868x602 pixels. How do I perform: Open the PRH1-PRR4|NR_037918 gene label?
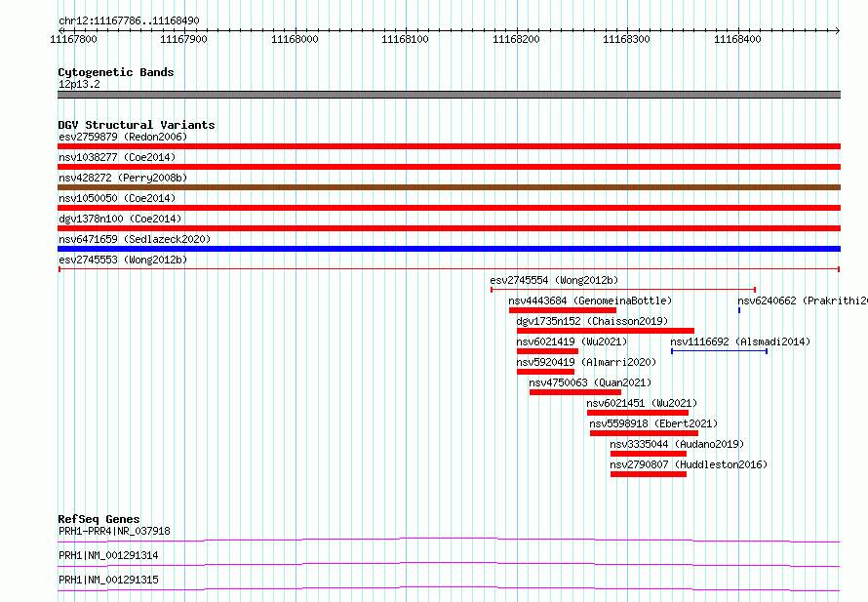(x=114, y=531)
